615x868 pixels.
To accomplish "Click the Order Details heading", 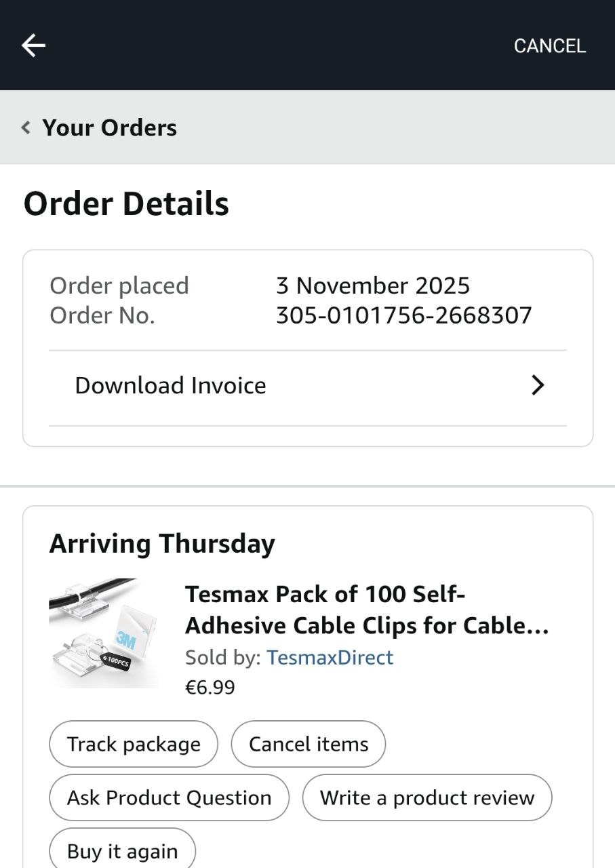I will (x=126, y=203).
